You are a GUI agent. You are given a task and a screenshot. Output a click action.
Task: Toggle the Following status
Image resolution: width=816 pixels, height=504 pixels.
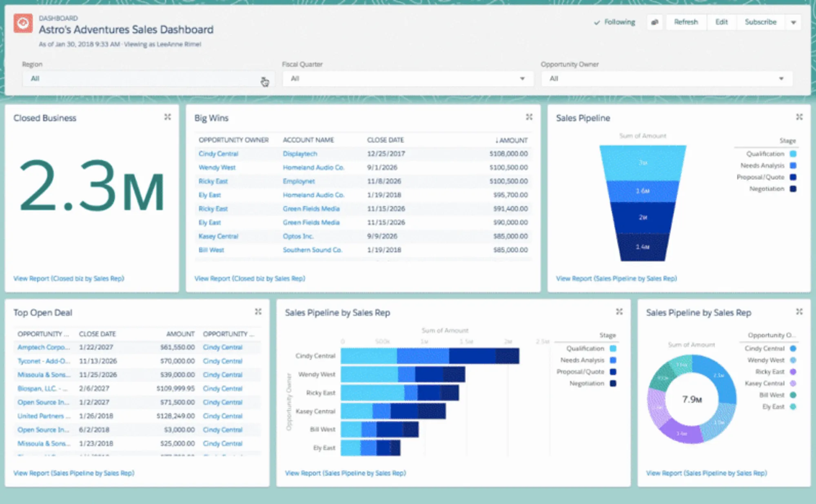pos(615,22)
